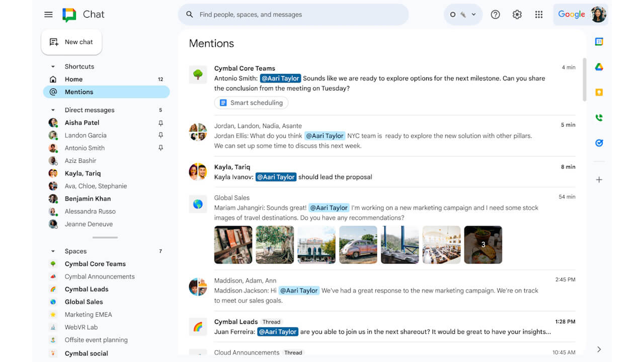The width and height of the screenshot is (644, 362).
Task: Open Google Calendar from the side panel
Action: click(599, 42)
